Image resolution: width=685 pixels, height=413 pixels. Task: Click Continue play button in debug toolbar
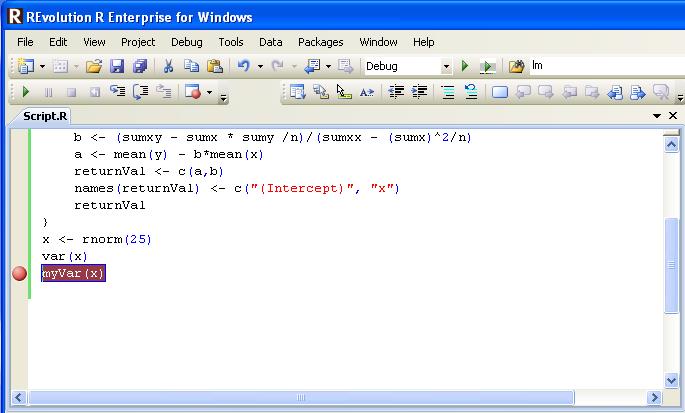click(25, 92)
